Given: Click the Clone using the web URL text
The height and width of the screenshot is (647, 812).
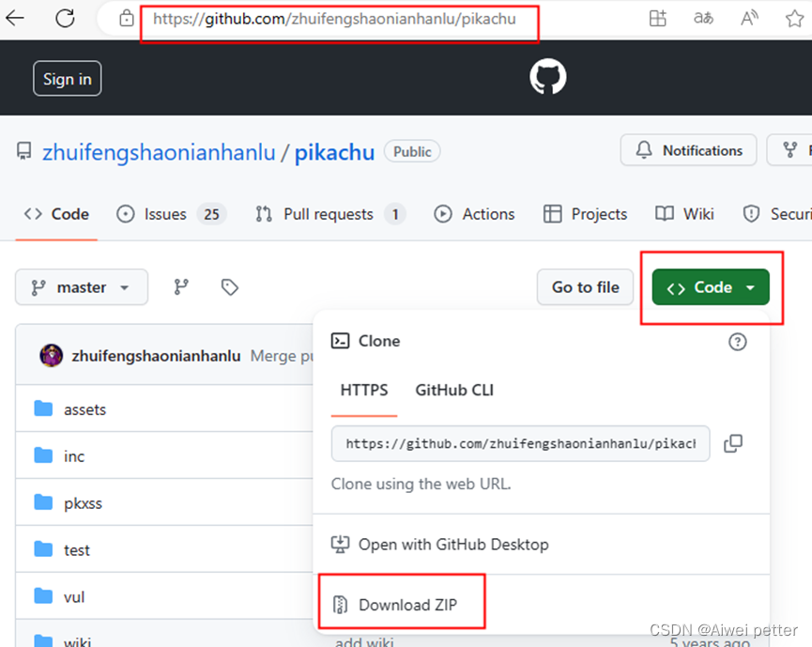Looking at the screenshot, I should click(x=421, y=484).
